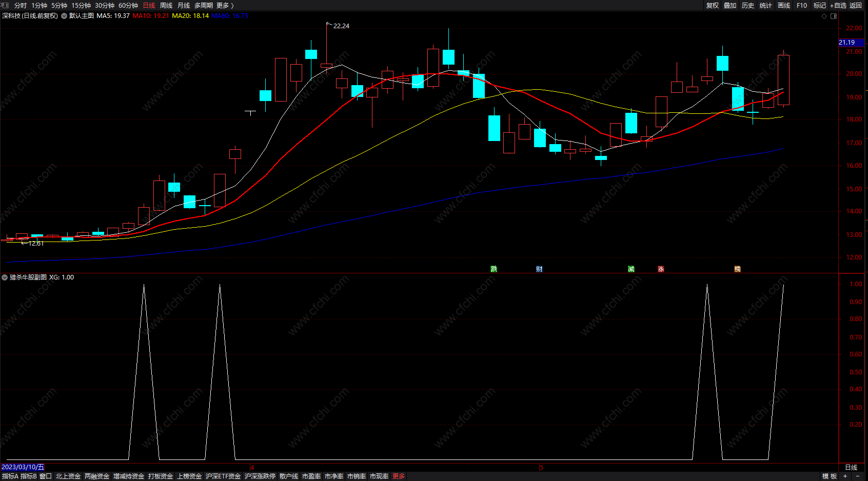Select the 日线 daily chart tab

pyautogui.click(x=149, y=6)
